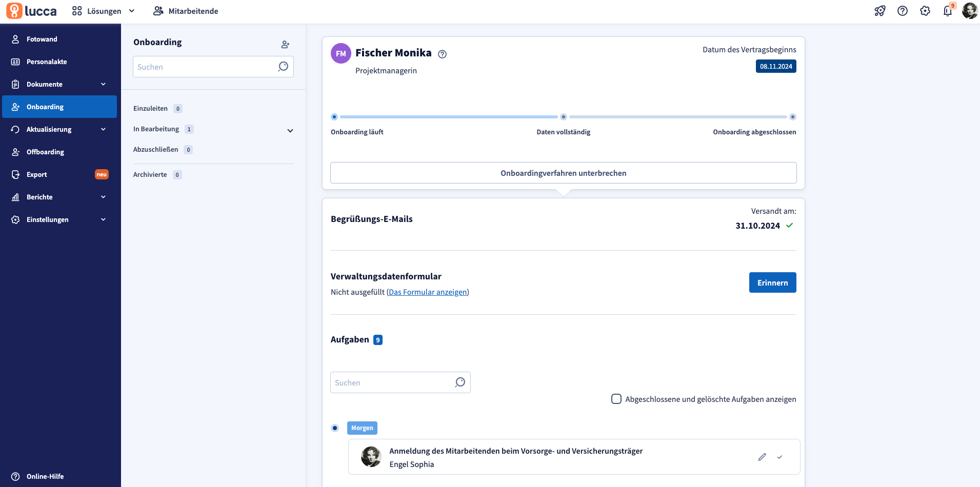Open the help question mark icon in the top bar

pos(902,11)
